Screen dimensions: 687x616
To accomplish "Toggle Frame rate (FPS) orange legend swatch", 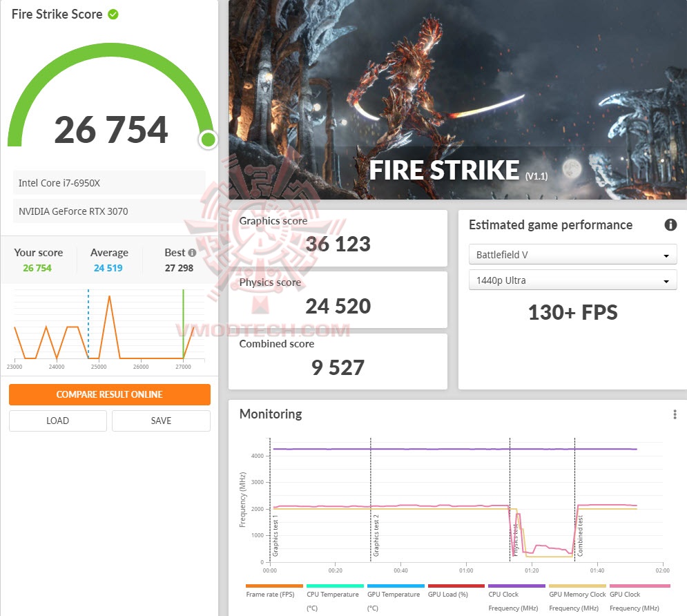I will point(274,586).
